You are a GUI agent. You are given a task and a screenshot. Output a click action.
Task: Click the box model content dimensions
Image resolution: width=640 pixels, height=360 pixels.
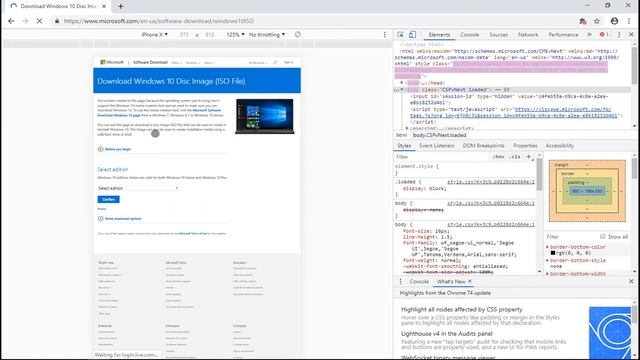pyautogui.click(x=587, y=191)
